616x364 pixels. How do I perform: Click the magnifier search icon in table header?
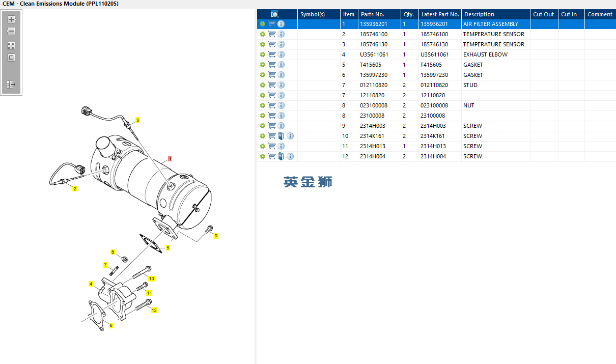(x=275, y=14)
